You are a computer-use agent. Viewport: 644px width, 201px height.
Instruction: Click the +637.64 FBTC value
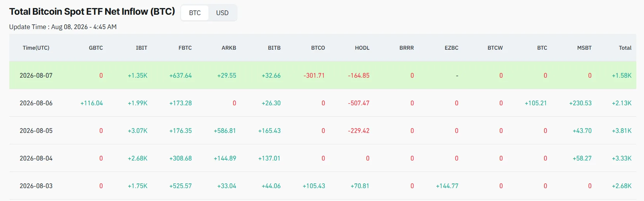(x=180, y=75)
